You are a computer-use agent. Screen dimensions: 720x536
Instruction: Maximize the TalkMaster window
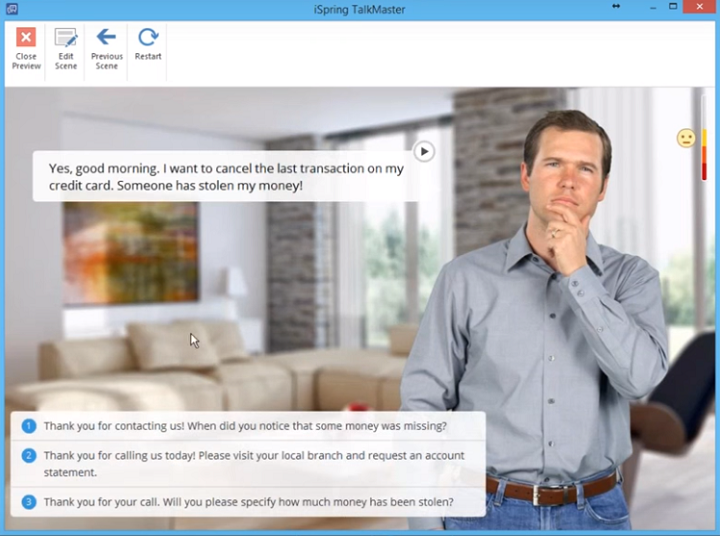click(x=673, y=6)
